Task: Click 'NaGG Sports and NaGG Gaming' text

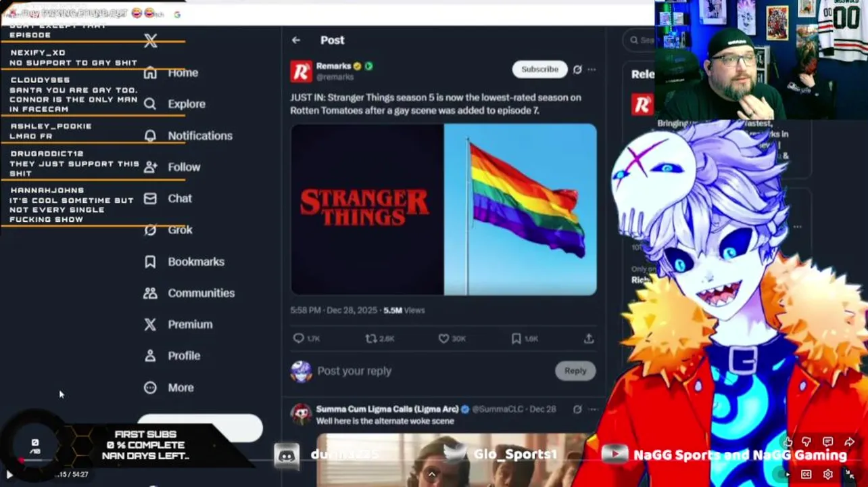Action: pos(740,455)
